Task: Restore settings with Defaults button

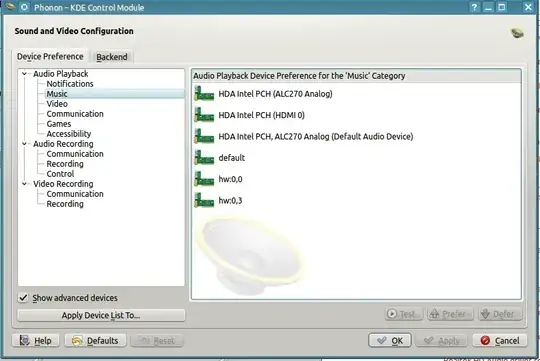Action: pos(95,341)
